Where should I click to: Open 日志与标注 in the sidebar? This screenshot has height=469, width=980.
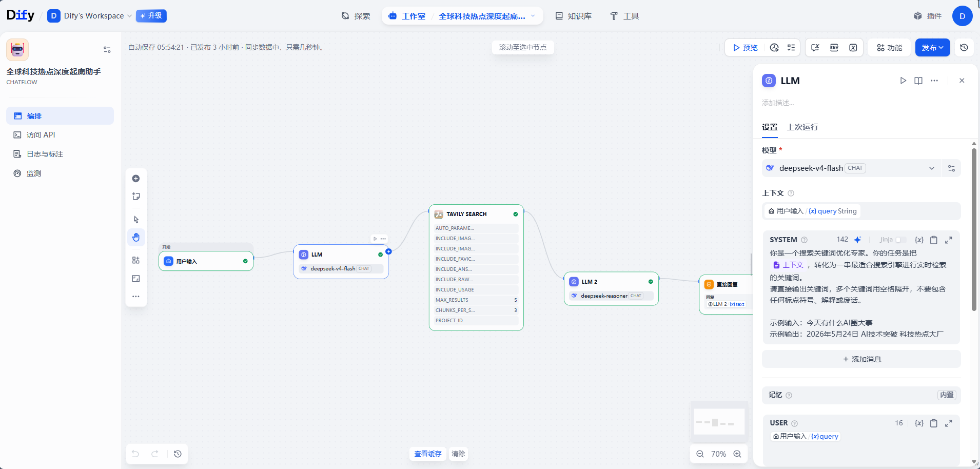[60, 154]
